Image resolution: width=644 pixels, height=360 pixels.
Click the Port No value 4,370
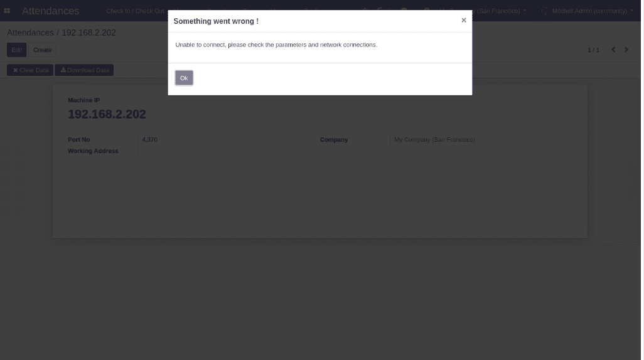point(149,140)
